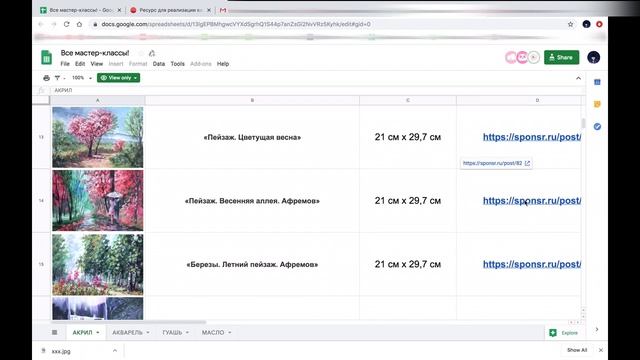
Task: Open the Help menu
Action: (223, 64)
